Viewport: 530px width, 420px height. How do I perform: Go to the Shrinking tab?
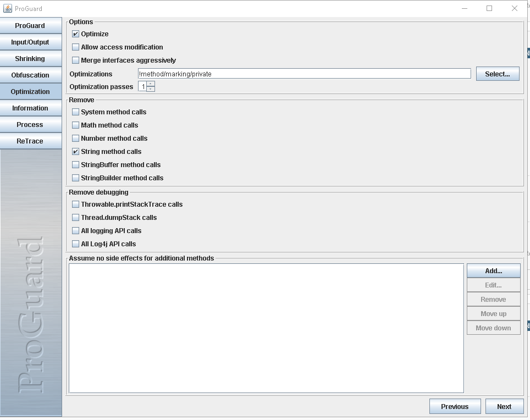[31, 59]
